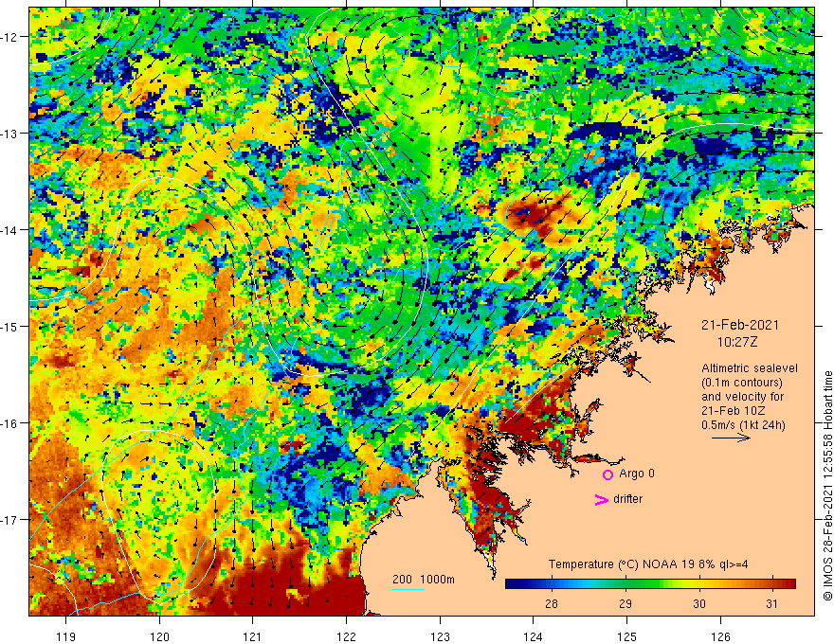Viewport: 834px width, 644px height.
Task: Click the 0.5m/s velocity scale arrow
Action: point(731,438)
